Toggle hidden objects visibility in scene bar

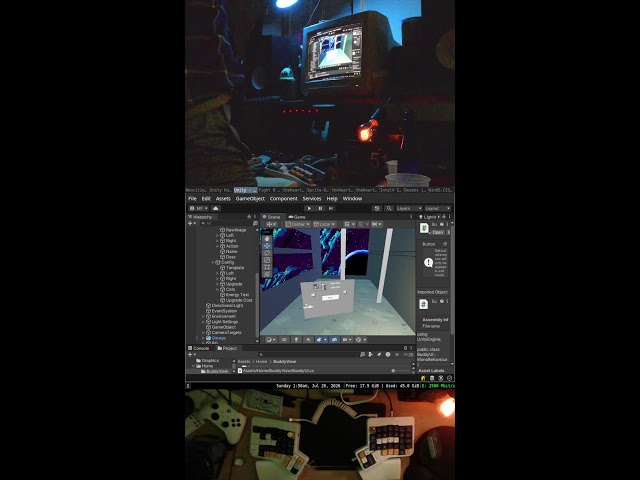pos(334,340)
